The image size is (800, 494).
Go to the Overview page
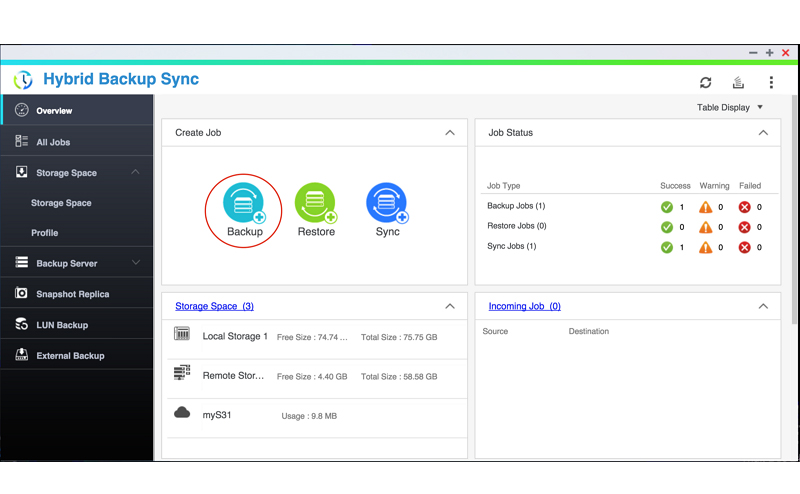[77, 110]
